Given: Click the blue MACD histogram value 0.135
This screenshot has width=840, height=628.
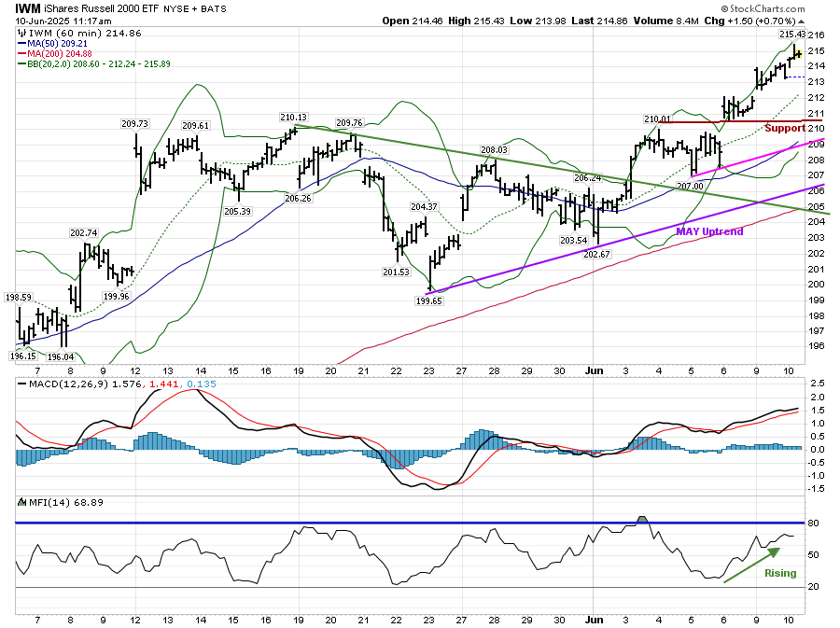Looking at the screenshot, I should 202,384.
